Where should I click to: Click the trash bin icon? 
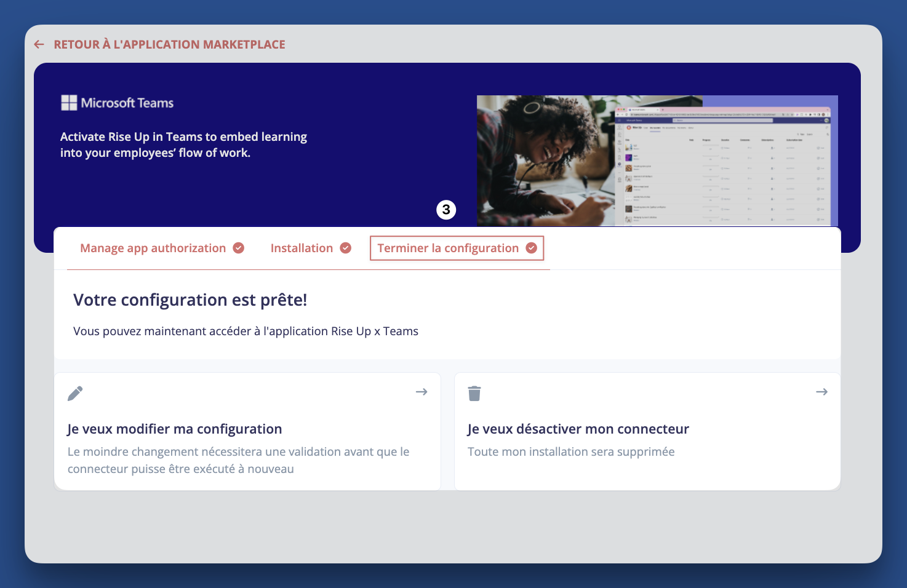click(x=474, y=393)
